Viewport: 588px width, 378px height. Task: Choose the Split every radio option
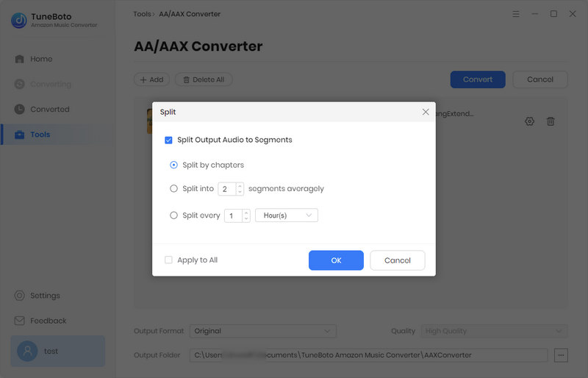point(173,215)
